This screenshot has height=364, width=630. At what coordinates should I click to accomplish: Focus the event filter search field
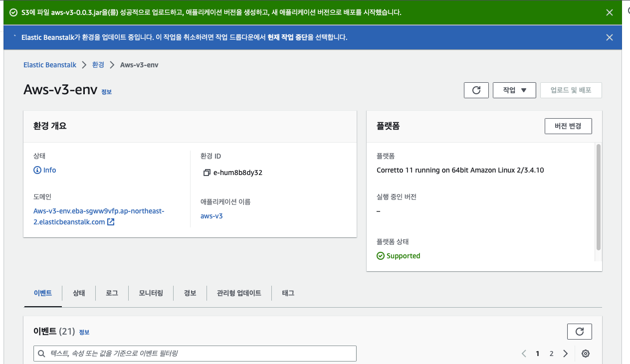point(195,354)
